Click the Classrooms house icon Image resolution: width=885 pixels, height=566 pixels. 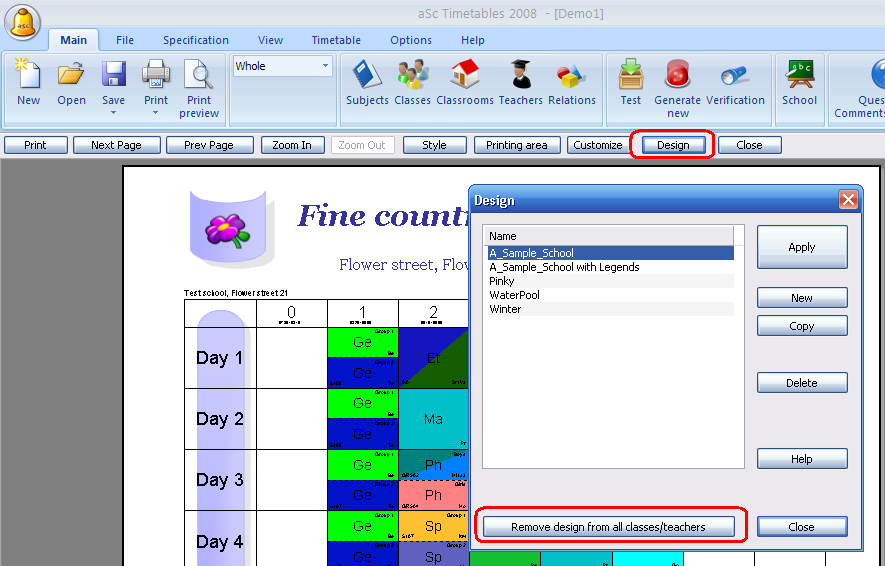[465, 76]
